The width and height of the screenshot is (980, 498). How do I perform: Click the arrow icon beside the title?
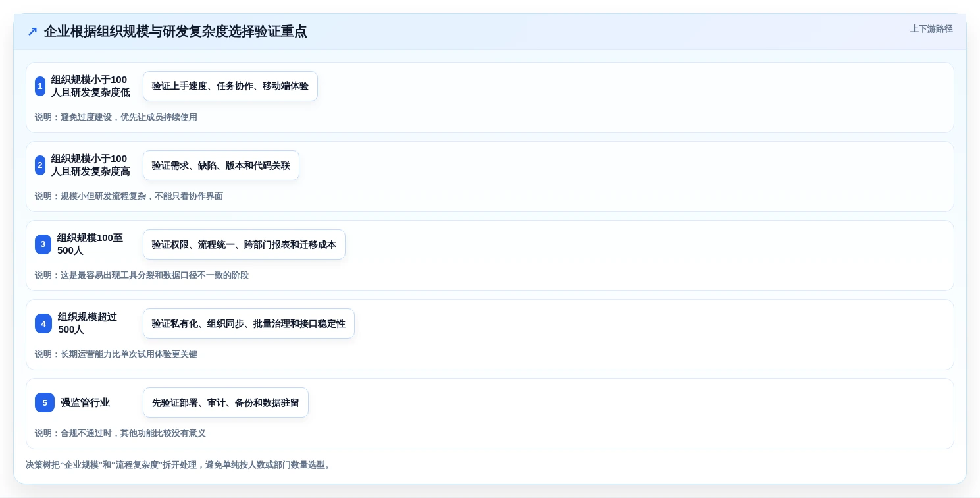click(32, 31)
